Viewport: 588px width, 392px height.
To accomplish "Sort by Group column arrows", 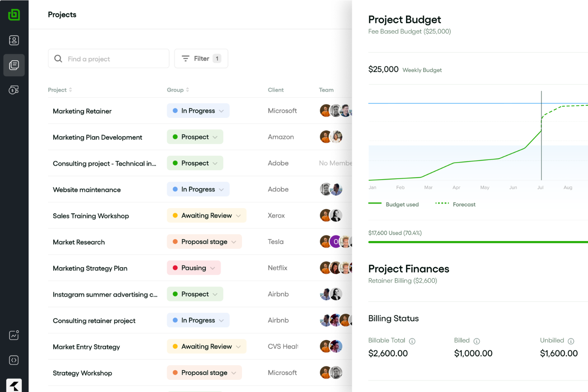I will (x=188, y=90).
